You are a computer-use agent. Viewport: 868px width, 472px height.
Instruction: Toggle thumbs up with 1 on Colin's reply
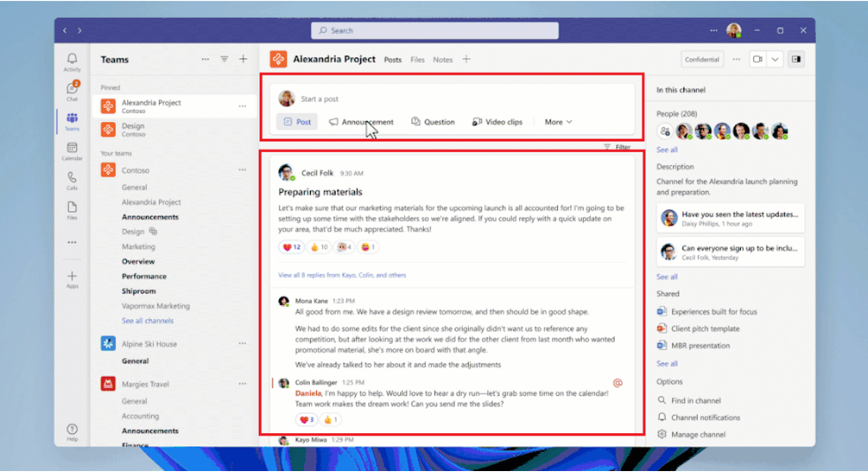point(331,419)
